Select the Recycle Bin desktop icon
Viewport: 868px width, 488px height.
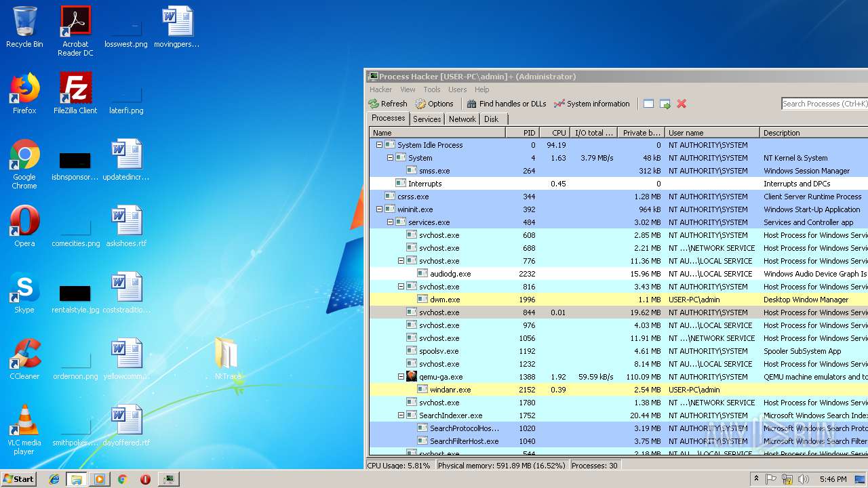click(24, 27)
